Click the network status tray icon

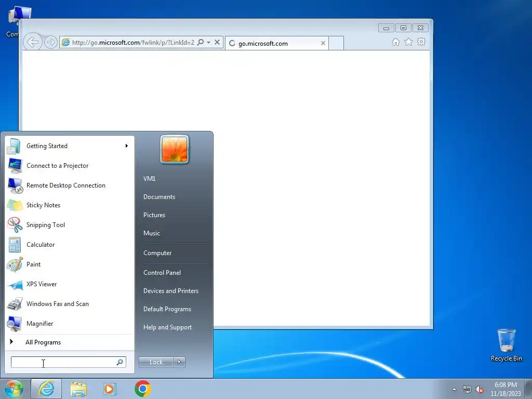467,389
